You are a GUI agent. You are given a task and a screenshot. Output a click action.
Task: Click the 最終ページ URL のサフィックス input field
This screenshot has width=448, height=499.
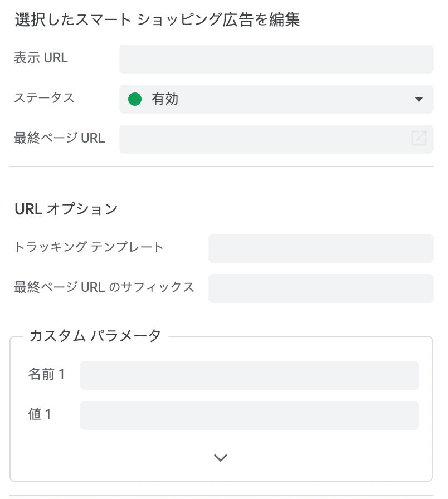coord(320,288)
